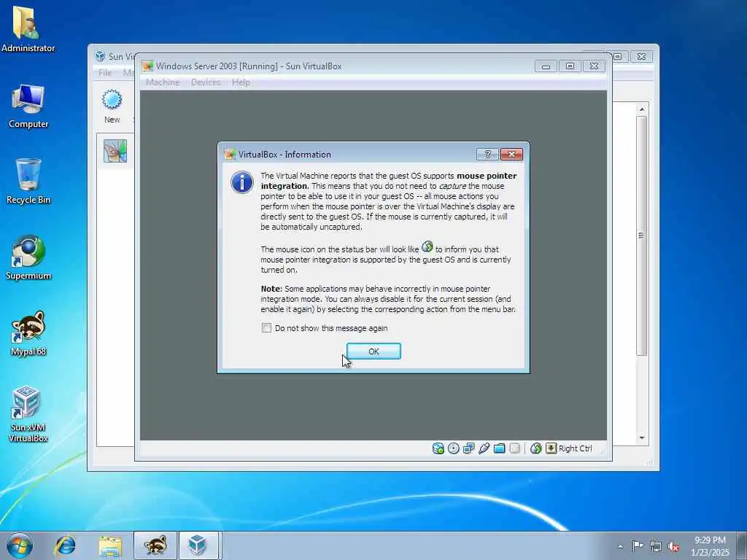Show hidden system tray icons

[x=620, y=546]
